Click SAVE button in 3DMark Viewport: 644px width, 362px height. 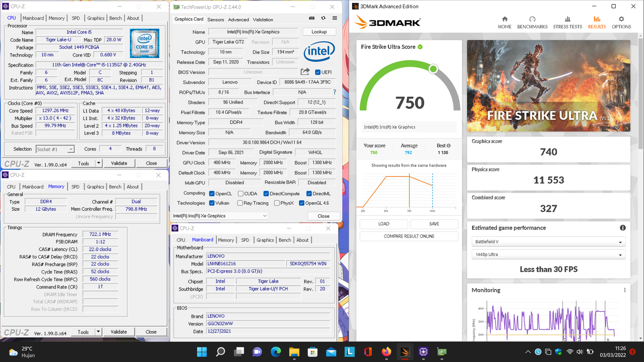[434, 224]
